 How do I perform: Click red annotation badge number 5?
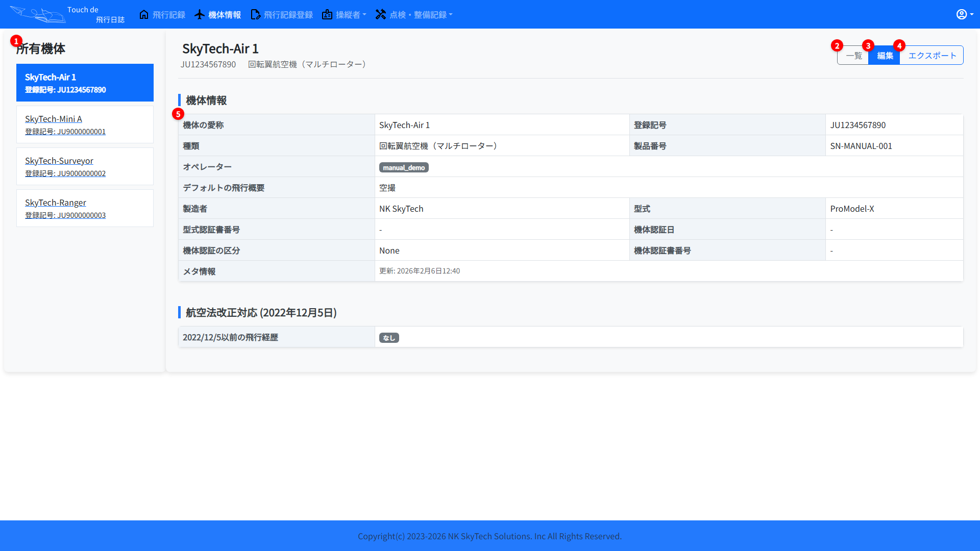coord(178,114)
